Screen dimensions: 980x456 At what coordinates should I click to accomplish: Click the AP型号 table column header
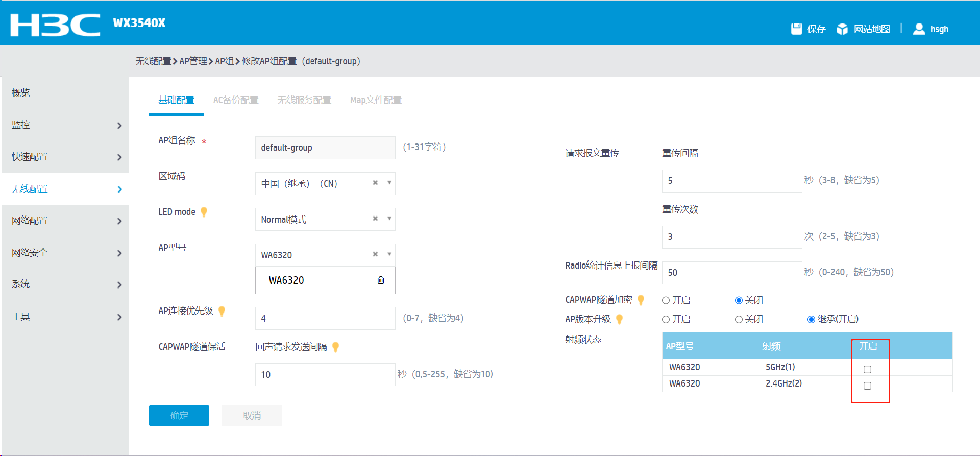[680, 346]
